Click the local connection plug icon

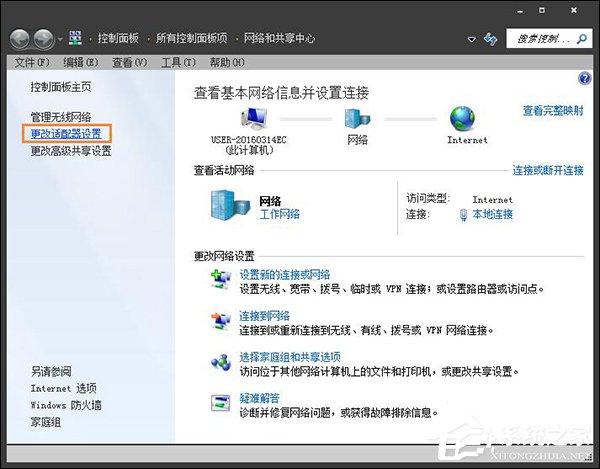(x=463, y=215)
